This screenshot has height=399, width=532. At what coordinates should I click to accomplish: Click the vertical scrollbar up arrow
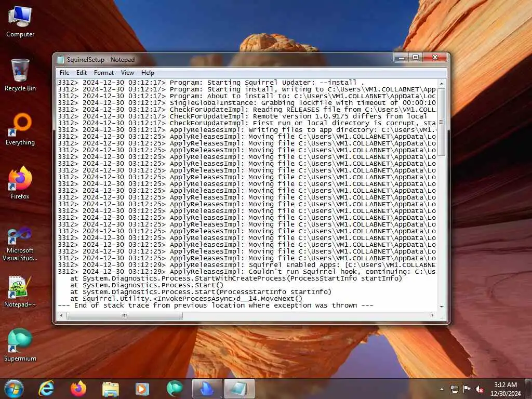coord(442,83)
